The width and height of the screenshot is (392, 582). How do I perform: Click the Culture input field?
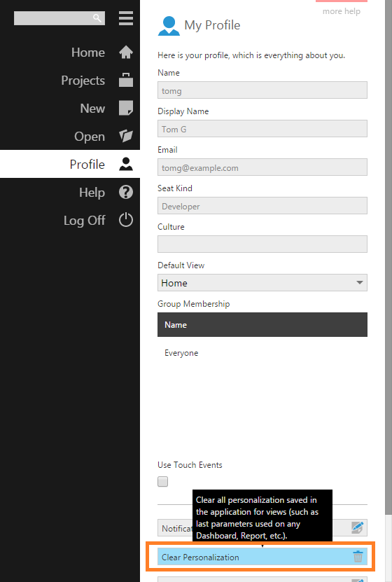(x=262, y=244)
